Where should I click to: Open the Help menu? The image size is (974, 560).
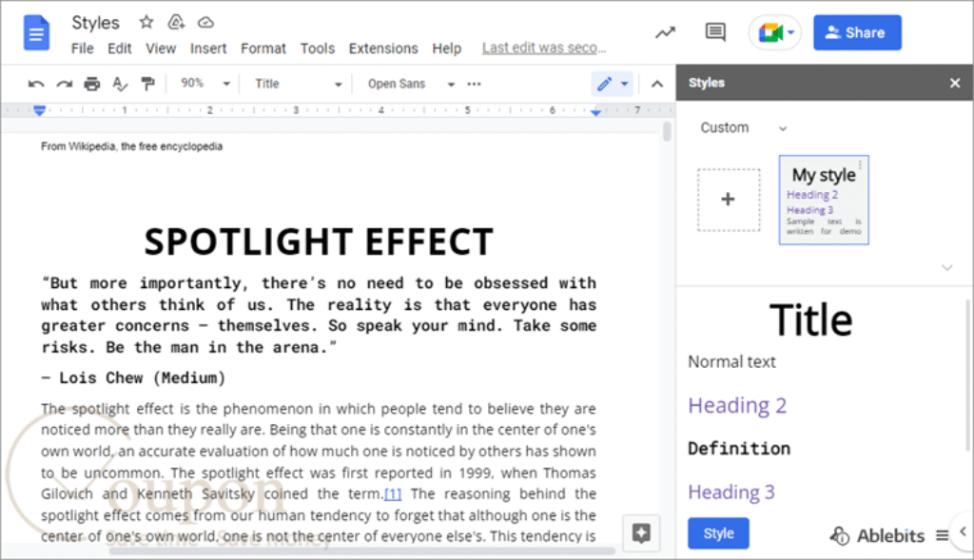coord(447,48)
